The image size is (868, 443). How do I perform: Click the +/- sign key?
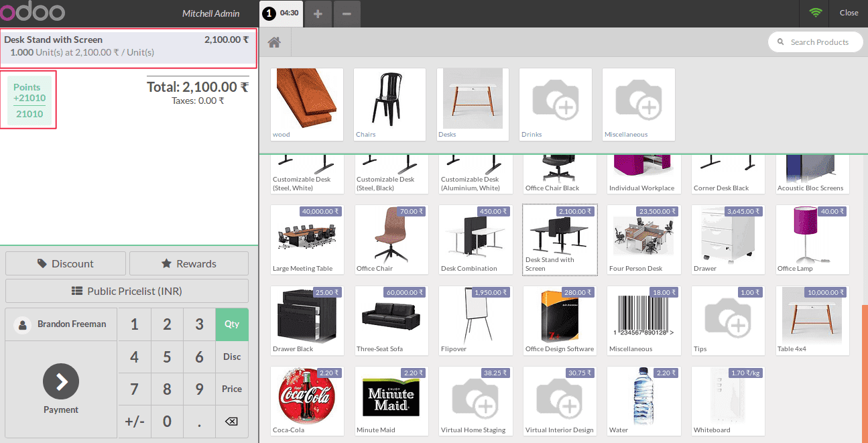coord(135,422)
